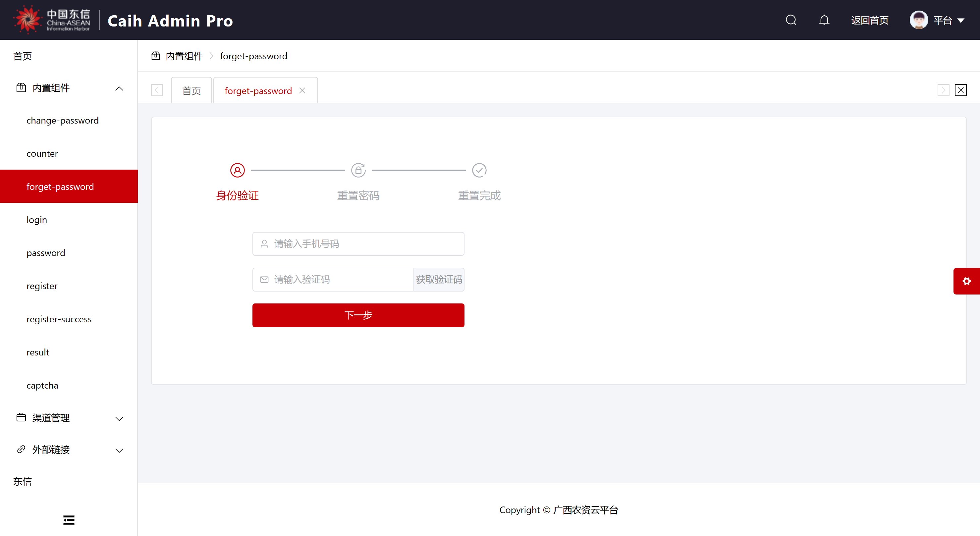Click the 返回首页 link
This screenshot has width=980, height=536.
pyautogui.click(x=869, y=21)
